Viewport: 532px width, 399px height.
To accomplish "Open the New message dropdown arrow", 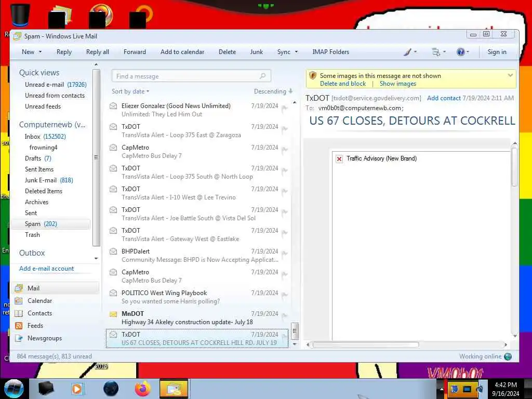I will pos(41,52).
